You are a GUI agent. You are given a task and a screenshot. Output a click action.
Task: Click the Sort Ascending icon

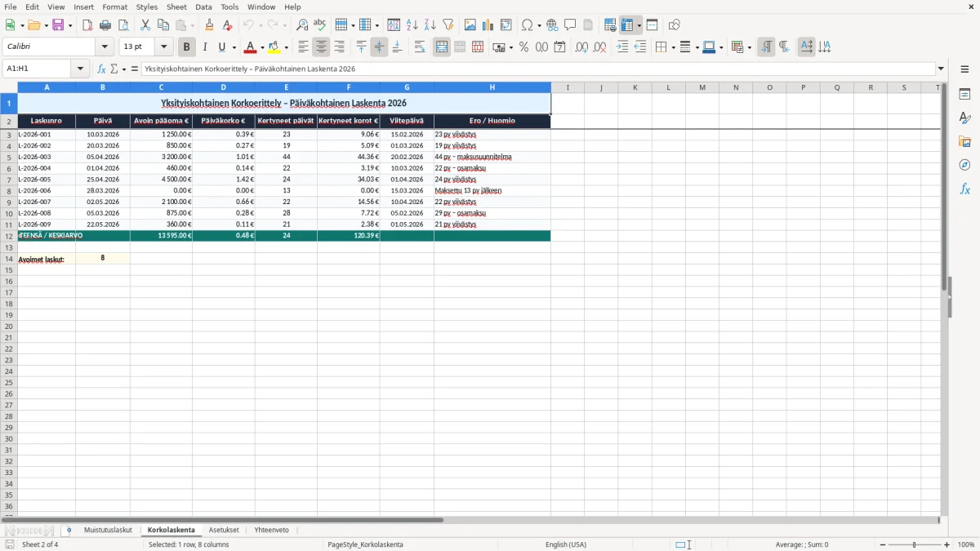pyautogui.click(x=412, y=25)
